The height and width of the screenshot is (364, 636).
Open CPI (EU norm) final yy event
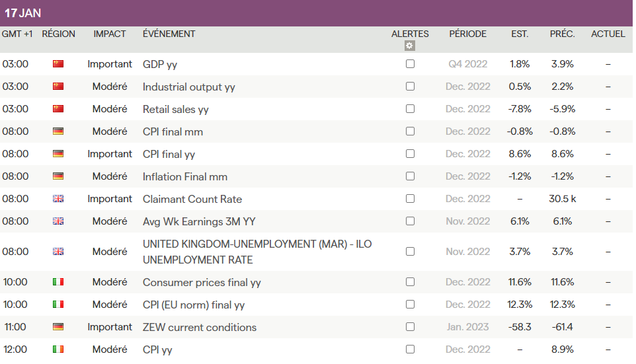(x=194, y=305)
